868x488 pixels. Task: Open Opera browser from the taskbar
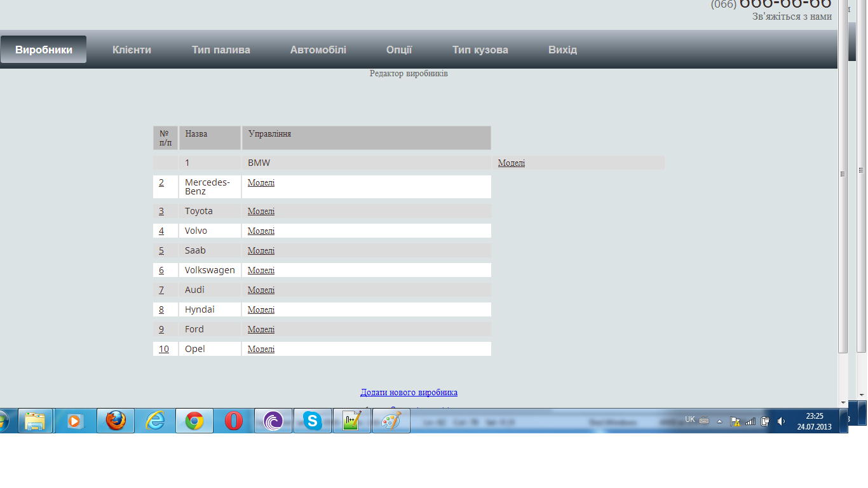click(234, 421)
